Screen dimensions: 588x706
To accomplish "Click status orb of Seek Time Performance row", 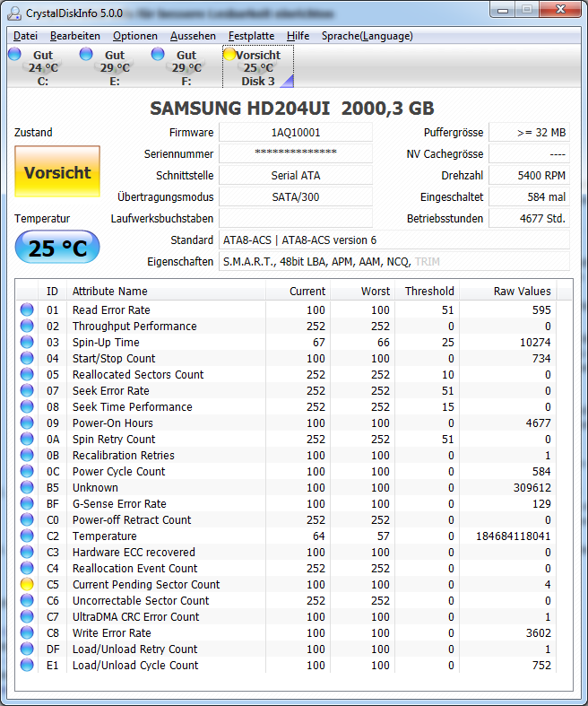I will coord(27,406).
